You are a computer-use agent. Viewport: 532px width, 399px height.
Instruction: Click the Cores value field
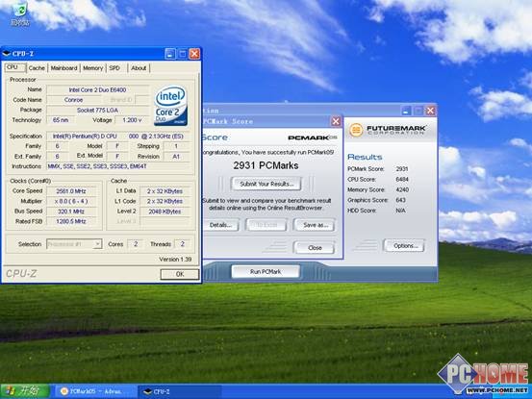click(136, 244)
